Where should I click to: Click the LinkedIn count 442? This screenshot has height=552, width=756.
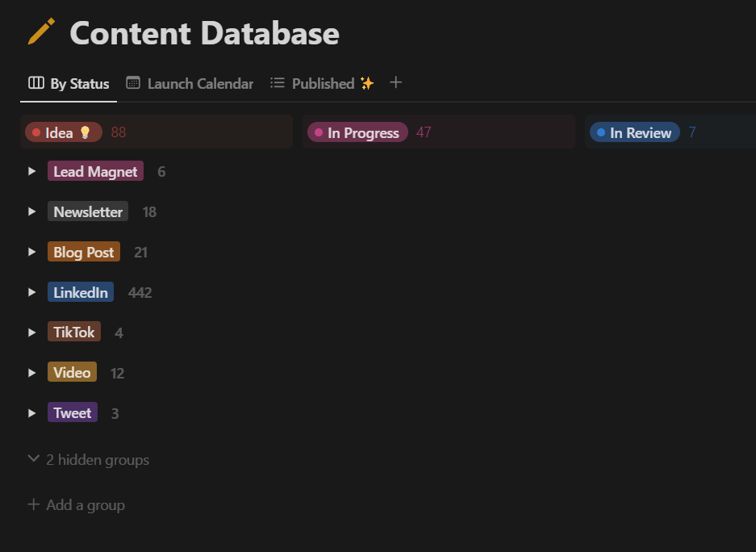tap(140, 293)
